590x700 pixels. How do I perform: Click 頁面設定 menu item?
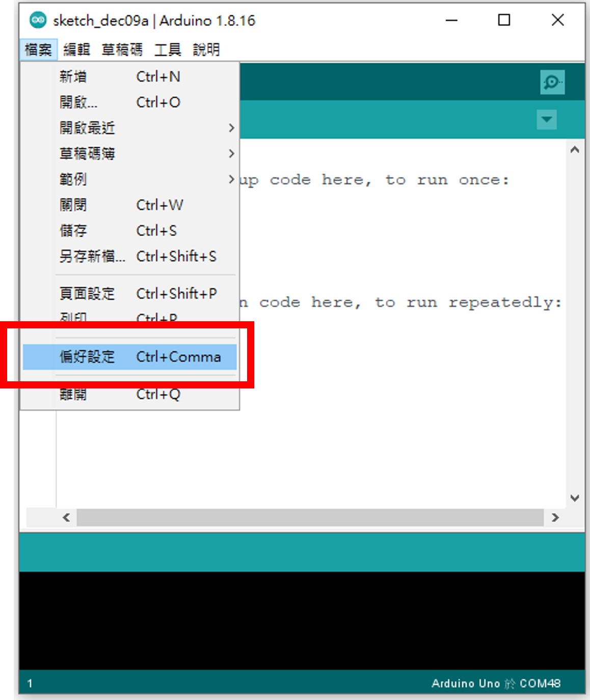point(130,294)
